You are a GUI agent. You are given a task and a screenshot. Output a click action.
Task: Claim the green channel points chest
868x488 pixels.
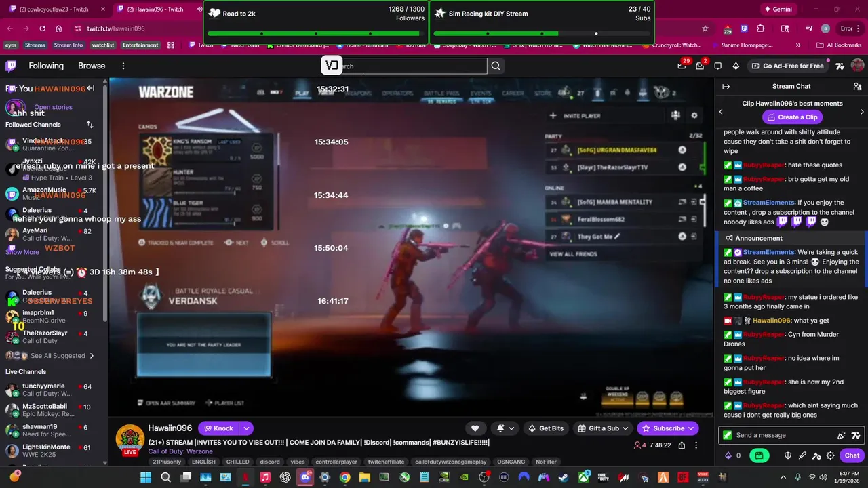[759, 455]
